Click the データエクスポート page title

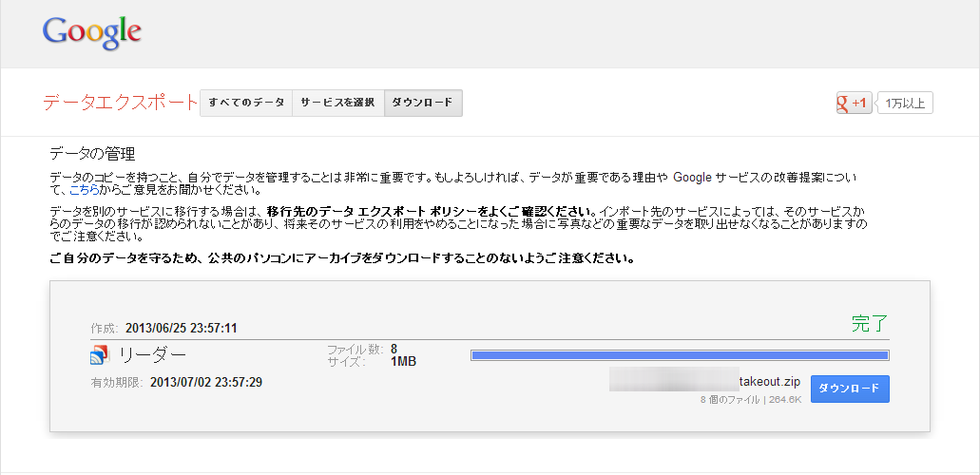tap(121, 103)
